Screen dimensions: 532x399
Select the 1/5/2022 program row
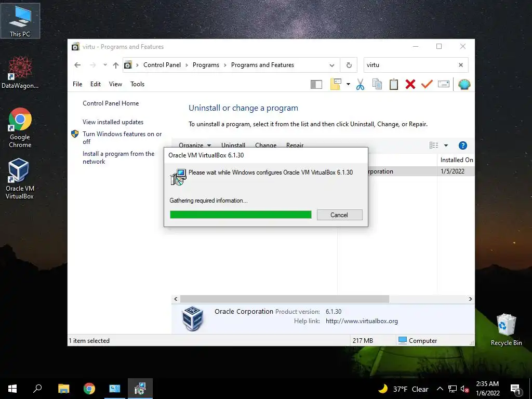421,171
